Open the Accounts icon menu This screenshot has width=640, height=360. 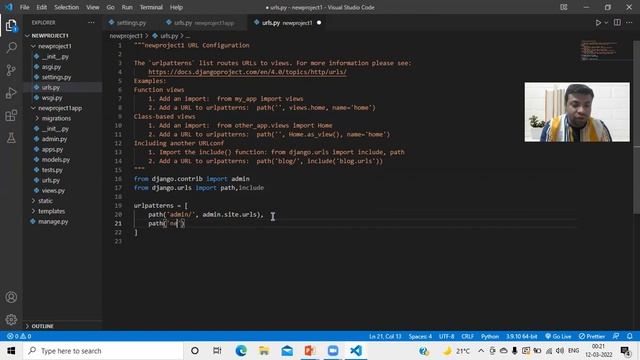(11, 297)
